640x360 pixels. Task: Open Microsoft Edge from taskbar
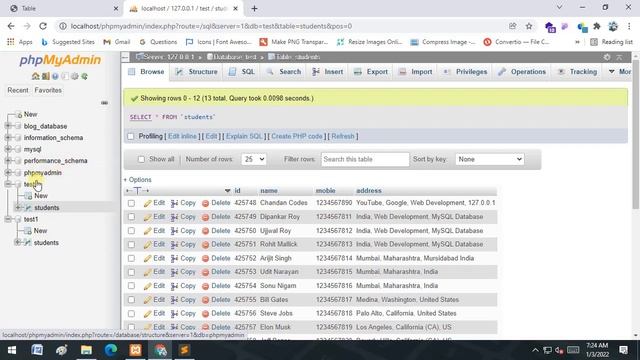click(111, 350)
